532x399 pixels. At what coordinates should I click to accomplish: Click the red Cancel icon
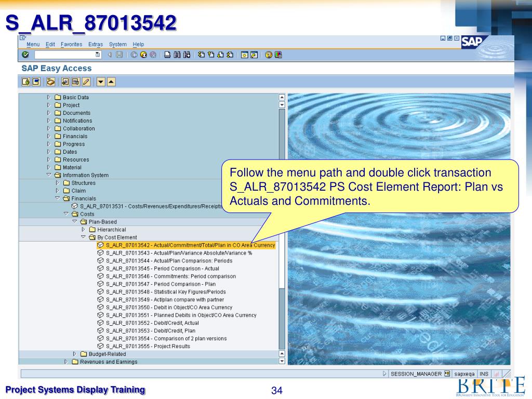153,55
